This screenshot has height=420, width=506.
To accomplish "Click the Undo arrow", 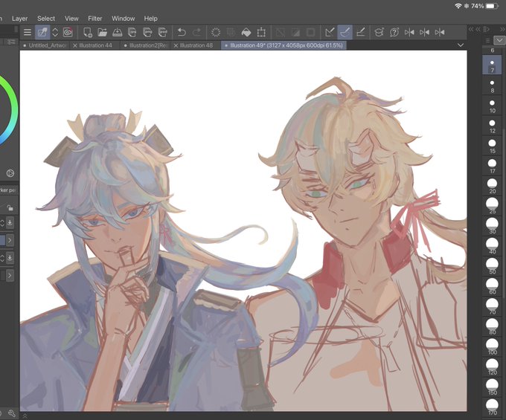I will point(182,32).
